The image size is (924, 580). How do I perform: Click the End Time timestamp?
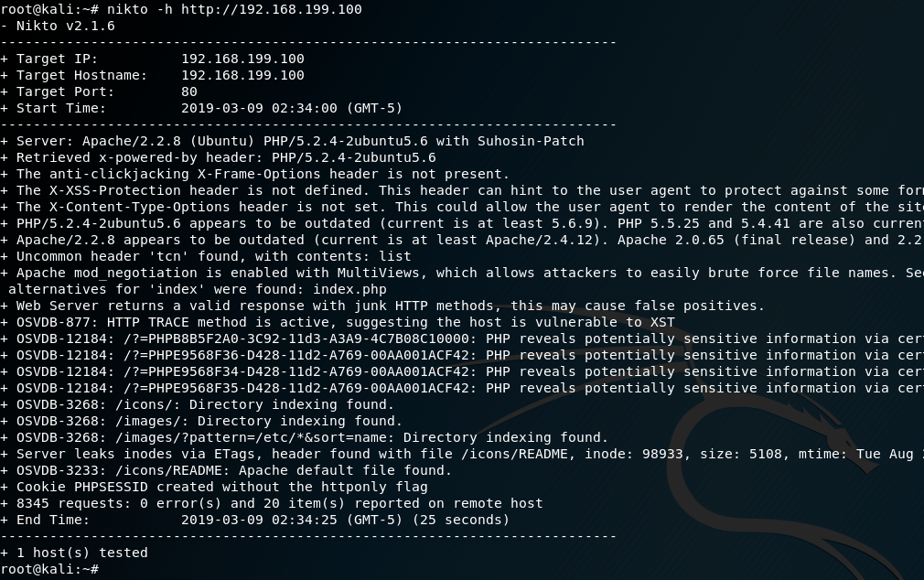point(291,520)
